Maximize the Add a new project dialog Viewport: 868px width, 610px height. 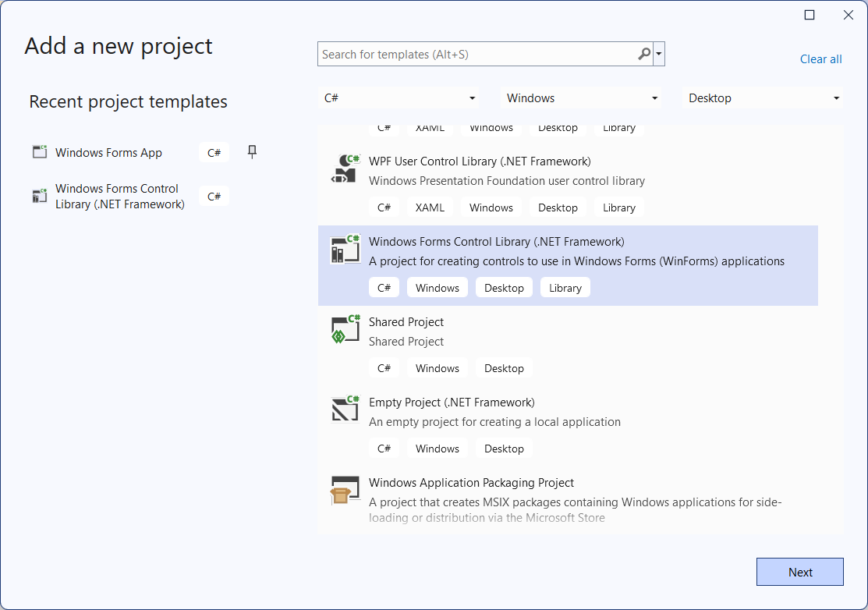click(x=810, y=15)
